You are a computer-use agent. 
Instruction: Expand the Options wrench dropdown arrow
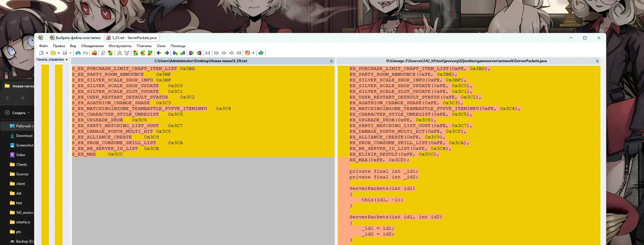pos(253,53)
